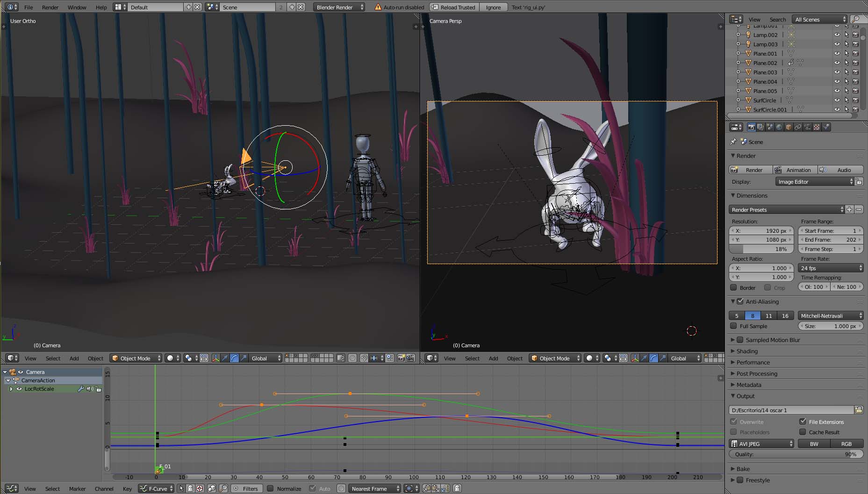This screenshot has width=868, height=494.
Task: Open the File menu
Action: coord(29,7)
